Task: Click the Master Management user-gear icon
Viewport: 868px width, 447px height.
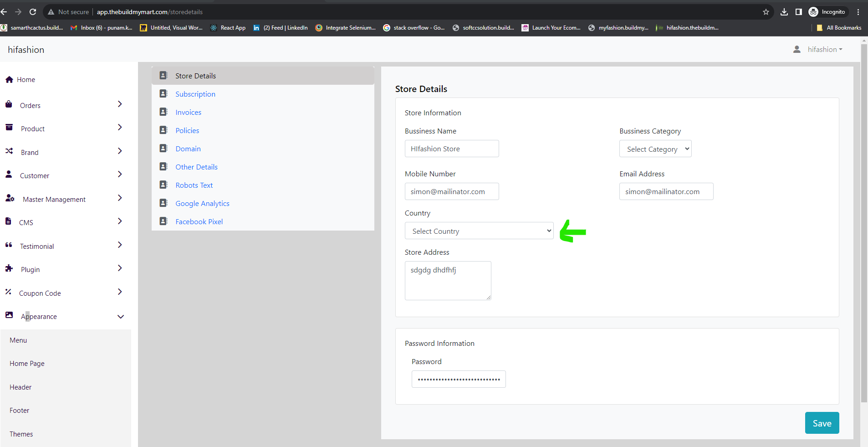Action: [10, 198]
